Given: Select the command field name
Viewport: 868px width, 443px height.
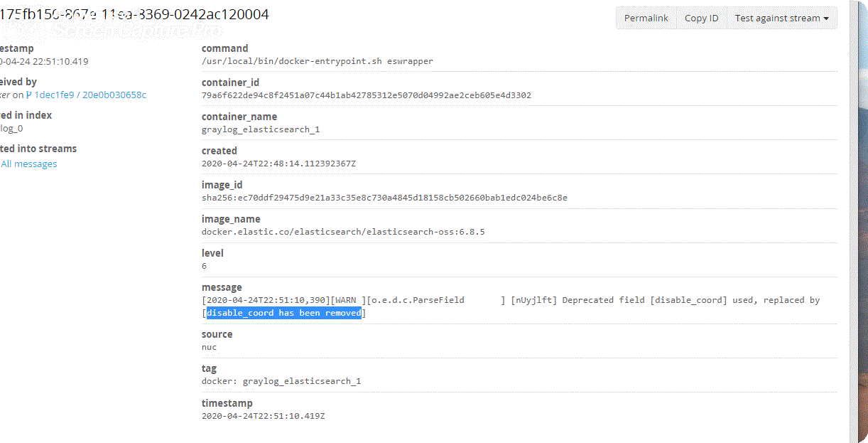Looking at the screenshot, I should tap(225, 48).
